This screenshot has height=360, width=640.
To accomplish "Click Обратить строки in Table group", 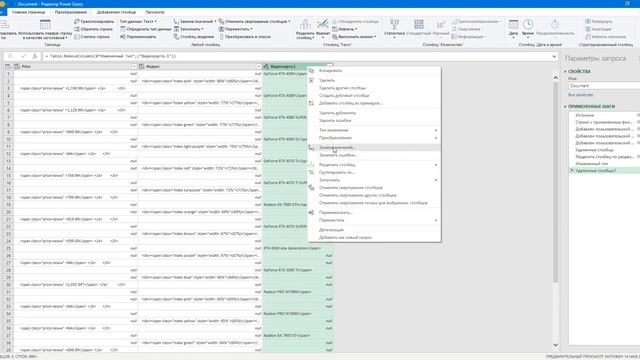I will (93, 29).
